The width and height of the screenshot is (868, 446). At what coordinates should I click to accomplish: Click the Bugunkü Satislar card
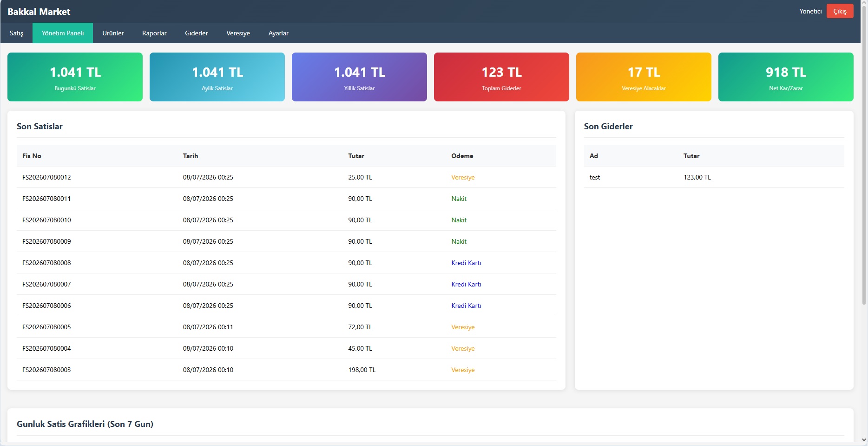75,77
